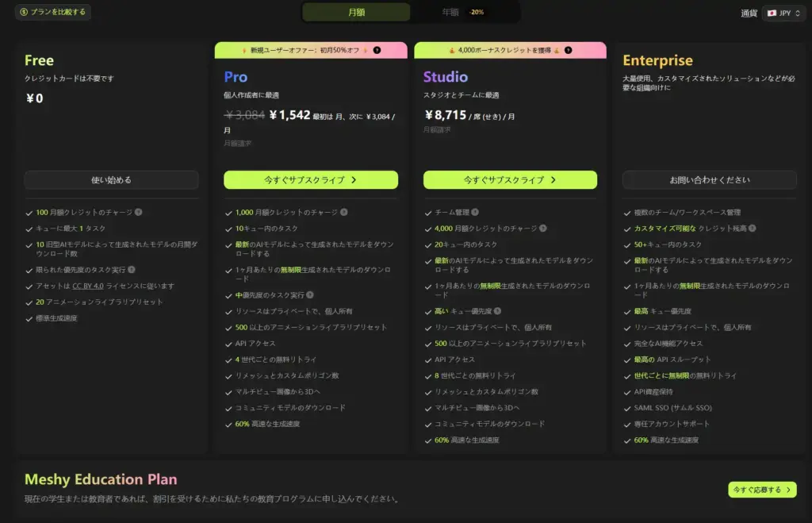Viewport: 812px width, 523px height.
Task: Switch billing to 月額 (monthly)
Action: tap(357, 13)
